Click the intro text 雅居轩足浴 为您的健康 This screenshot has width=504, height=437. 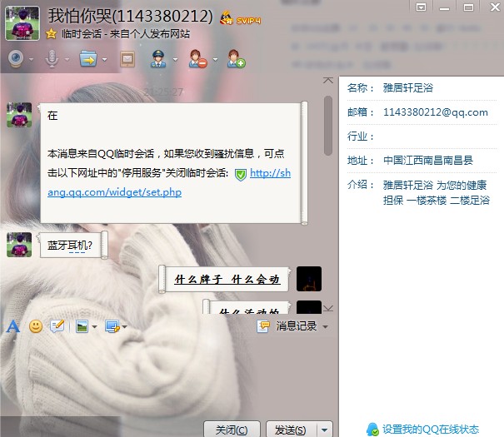pos(435,185)
